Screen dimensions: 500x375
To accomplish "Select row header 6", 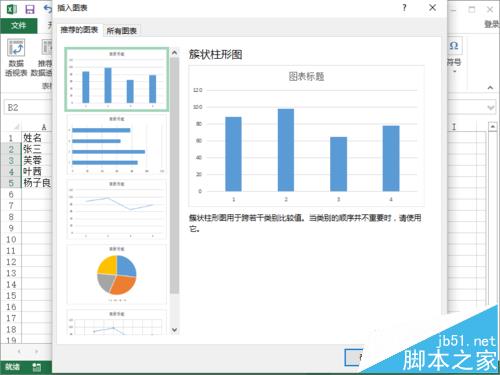I will point(11,194).
